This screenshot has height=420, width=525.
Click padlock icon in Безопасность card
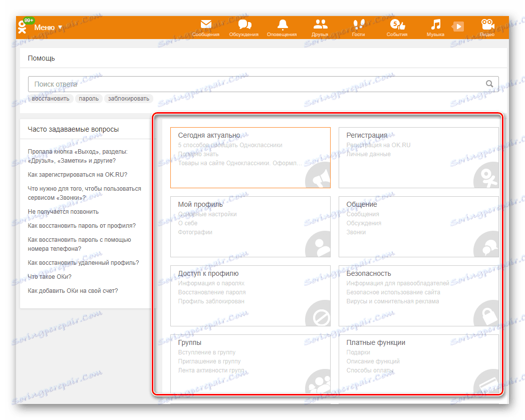486,314
